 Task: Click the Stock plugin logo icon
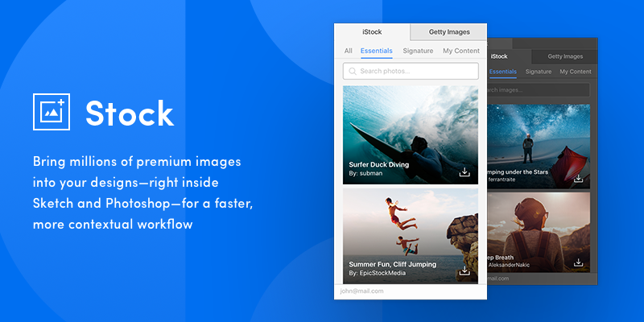(x=52, y=112)
